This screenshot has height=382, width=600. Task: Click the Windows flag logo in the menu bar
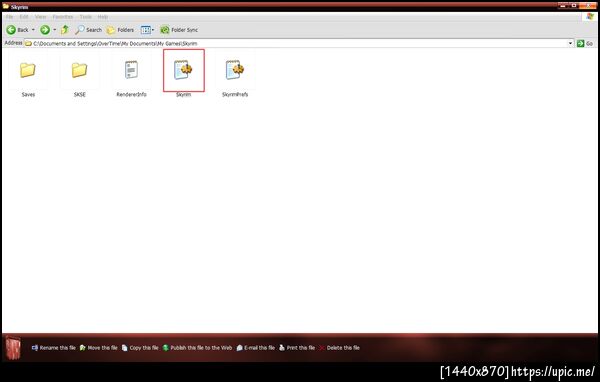(x=590, y=16)
